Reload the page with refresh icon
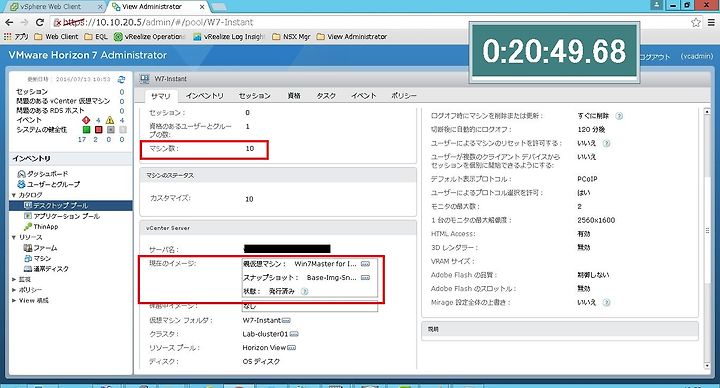 point(40,22)
